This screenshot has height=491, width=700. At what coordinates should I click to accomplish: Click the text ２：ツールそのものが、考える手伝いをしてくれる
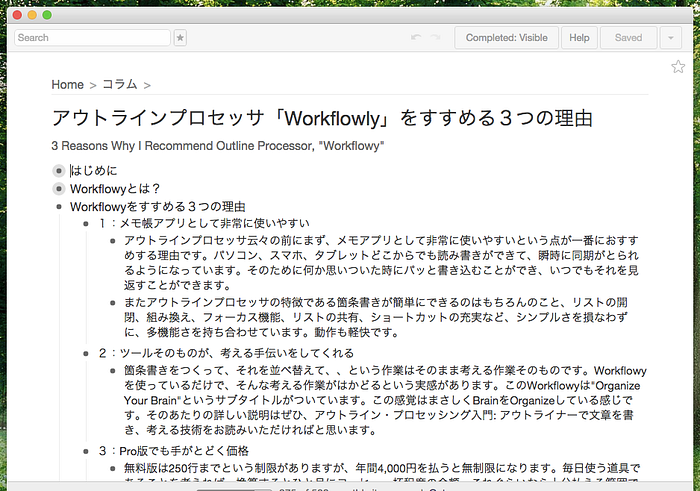click(226, 353)
